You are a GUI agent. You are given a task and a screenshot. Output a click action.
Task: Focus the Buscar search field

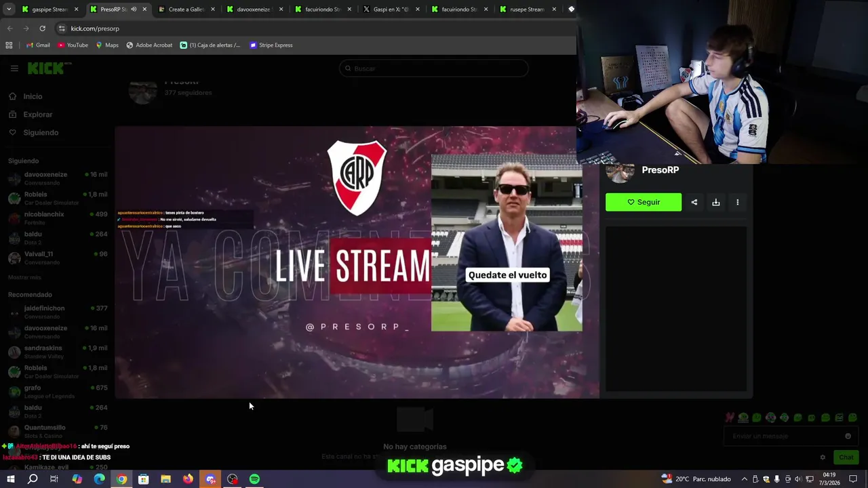coord(434,68)
